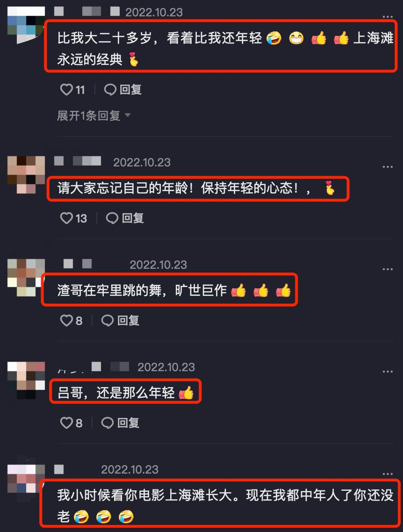Click the dropdown arrow beside 展开1条回复
Screen dimensions: 403x532
(x=128, y=115)
